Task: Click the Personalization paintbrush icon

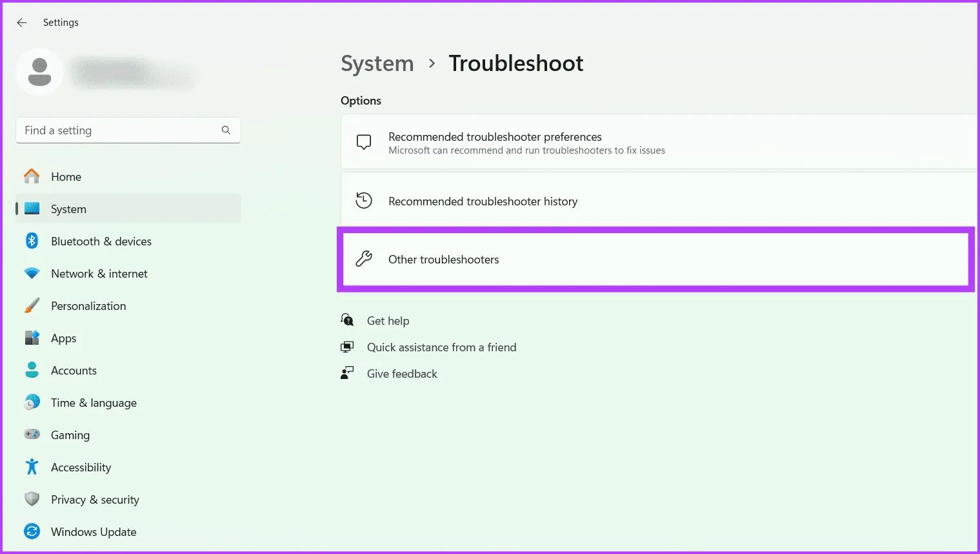Action: pyautogui.click(x=32, y=305)
